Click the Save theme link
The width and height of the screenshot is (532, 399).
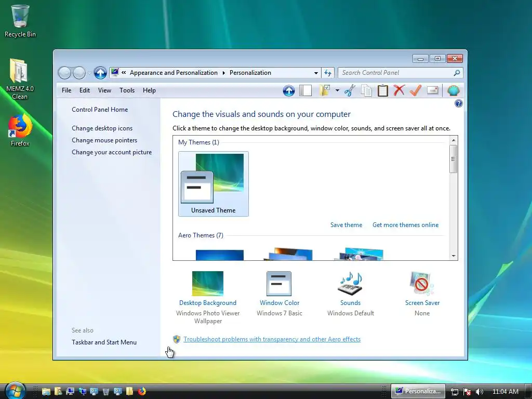click(346, 225)
